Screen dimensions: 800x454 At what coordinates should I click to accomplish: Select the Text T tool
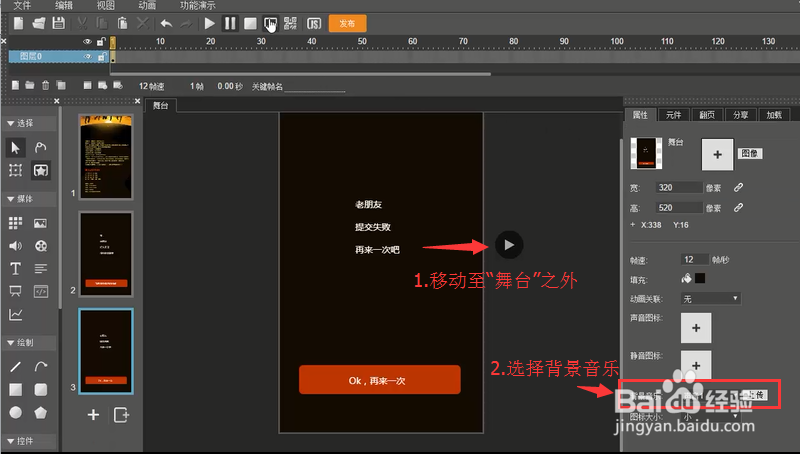[15, 268]
